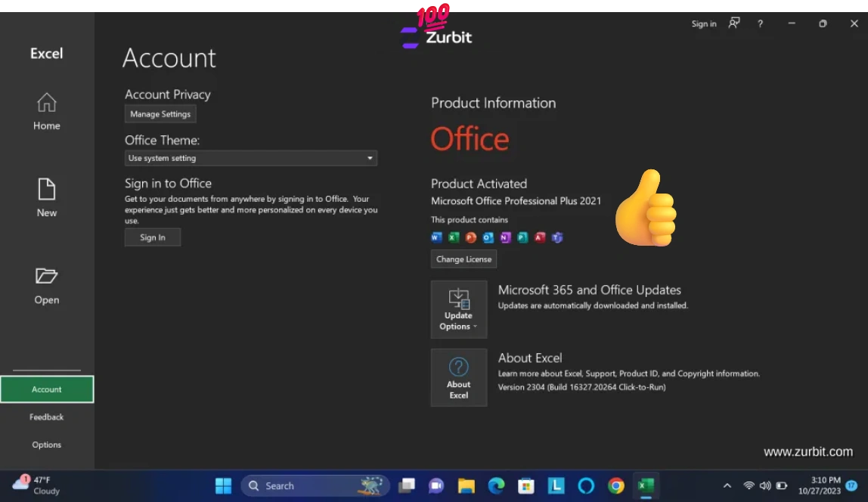Click the "Product Activated" text
The width and height of the screenshot is (868, 502).
click(479, 184)
